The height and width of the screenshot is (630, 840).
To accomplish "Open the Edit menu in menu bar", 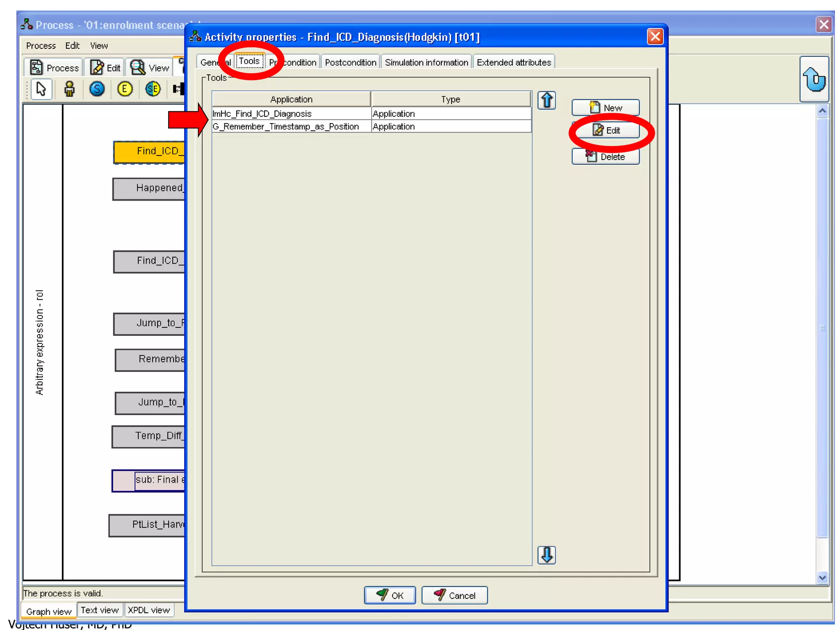I will [x=72, y=46].
